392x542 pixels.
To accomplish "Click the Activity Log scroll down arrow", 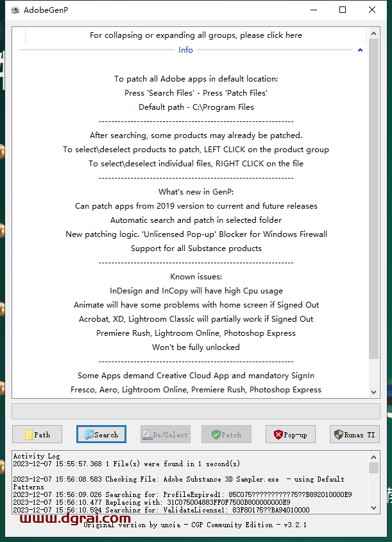I will coord(373,507).
